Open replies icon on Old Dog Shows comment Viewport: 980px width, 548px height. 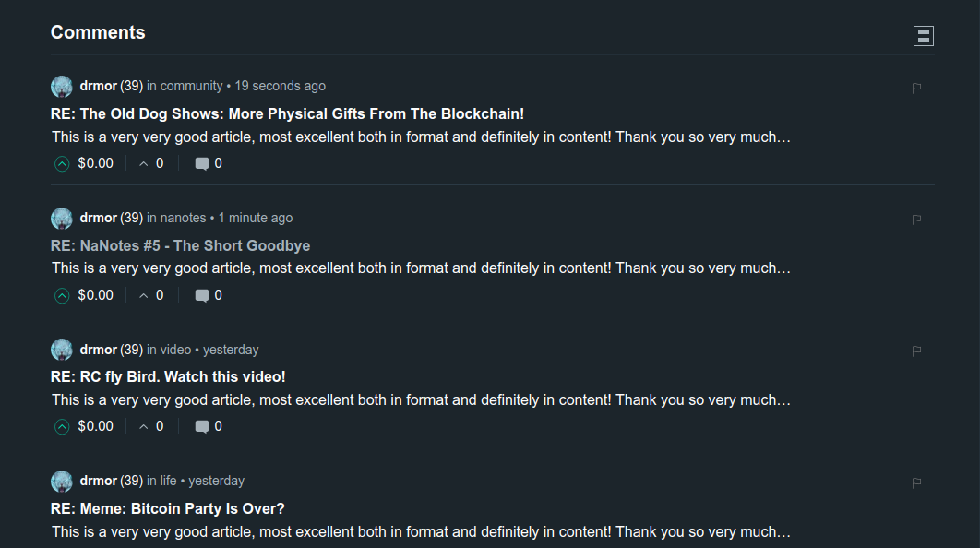coord(201,163)
